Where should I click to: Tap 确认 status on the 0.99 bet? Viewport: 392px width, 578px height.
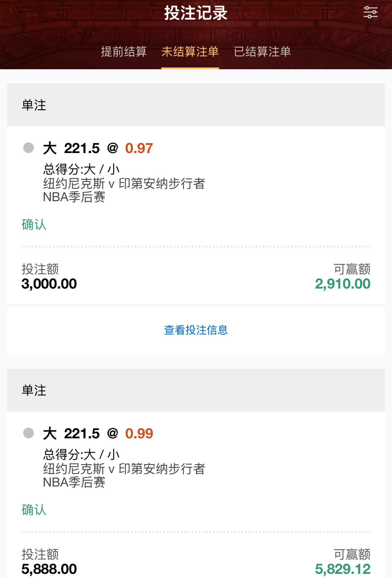pos(34,510)
